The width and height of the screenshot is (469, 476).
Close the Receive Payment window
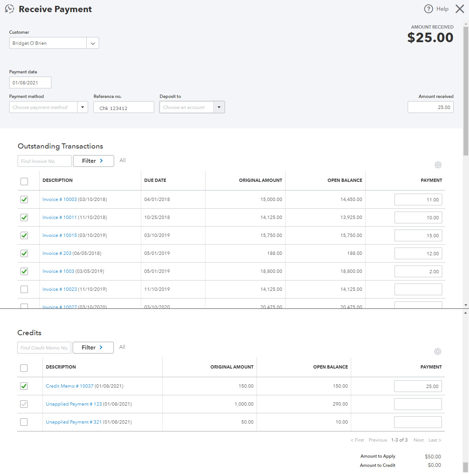coord(459,9)
